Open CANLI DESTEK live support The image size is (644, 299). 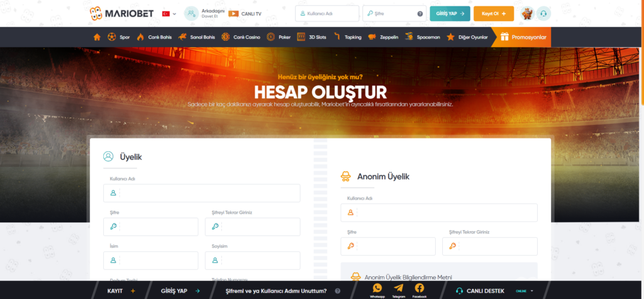[480, 291]
